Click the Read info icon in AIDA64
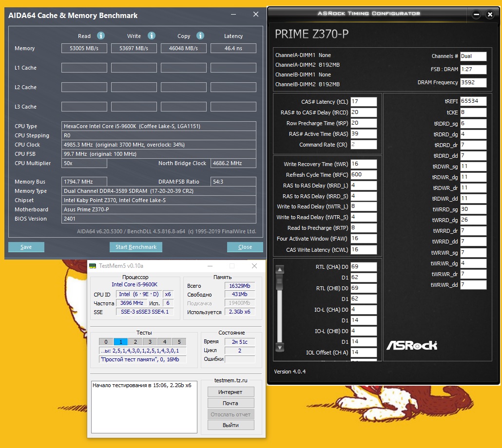This screenshot has height=448, width=502. [x=101, y=36]
